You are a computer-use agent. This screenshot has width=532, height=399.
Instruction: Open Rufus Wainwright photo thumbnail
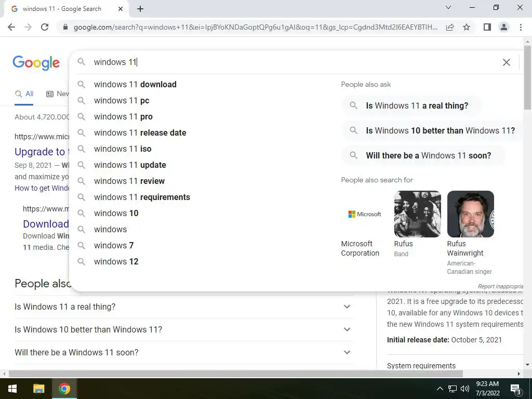(471, 214)
